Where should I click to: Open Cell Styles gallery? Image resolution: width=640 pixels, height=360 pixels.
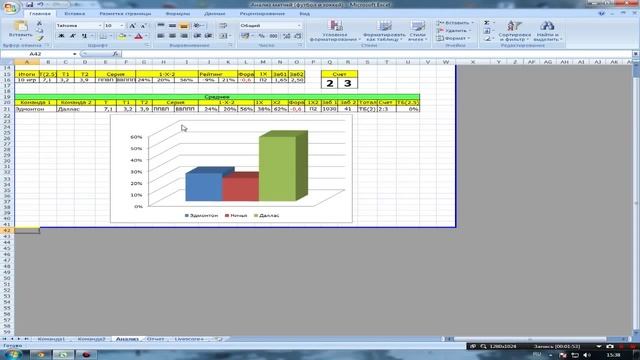[x=418, y=31]
